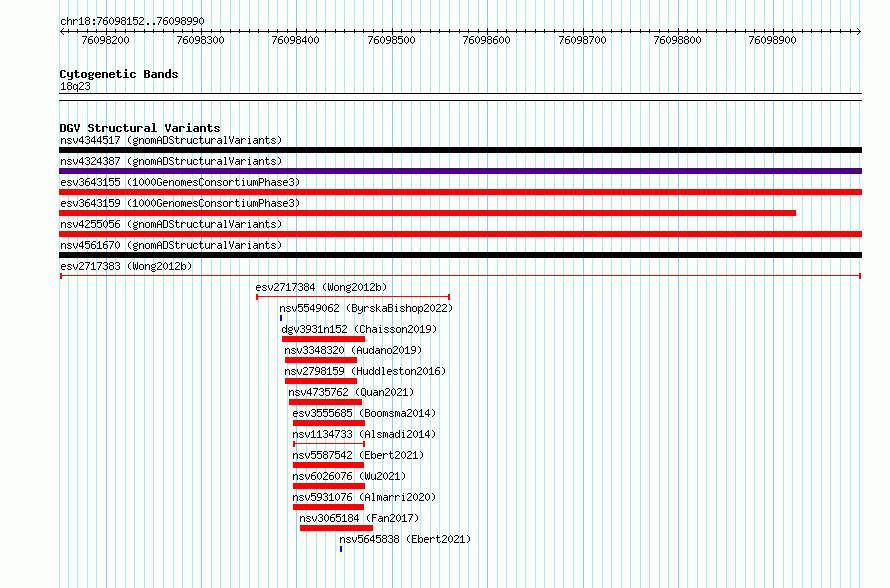This screenshot has width=890, height=588.
Task: Open esv3643155 1000Genomes variant label
Action: pos(180,182)
